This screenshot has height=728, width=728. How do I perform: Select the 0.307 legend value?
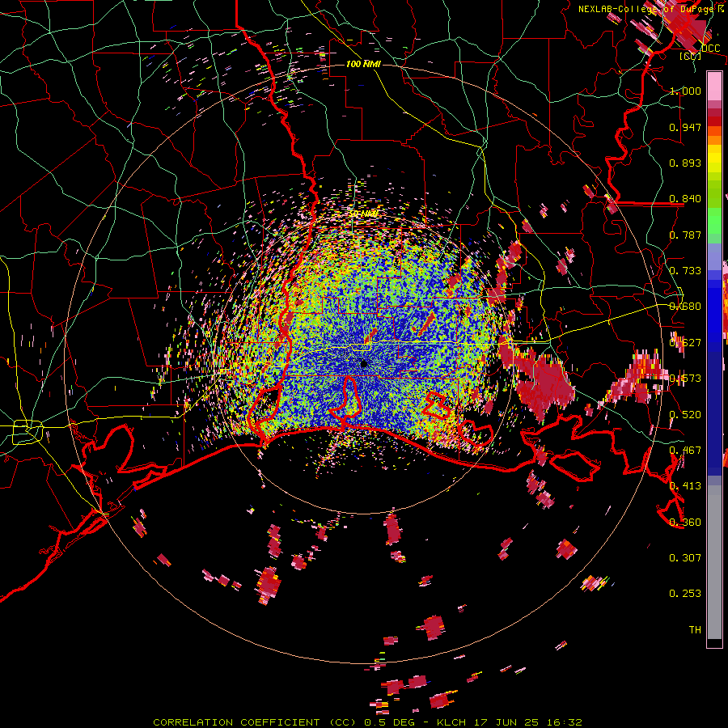click(685, 558)
